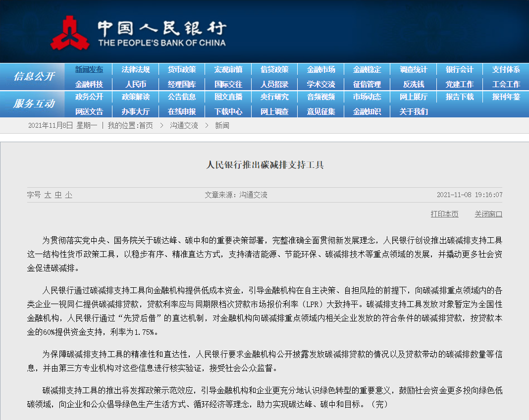Screen dimensions: 529x420
Task: Click the date 2021年11月8日 星期一
Action: (63, 125)
